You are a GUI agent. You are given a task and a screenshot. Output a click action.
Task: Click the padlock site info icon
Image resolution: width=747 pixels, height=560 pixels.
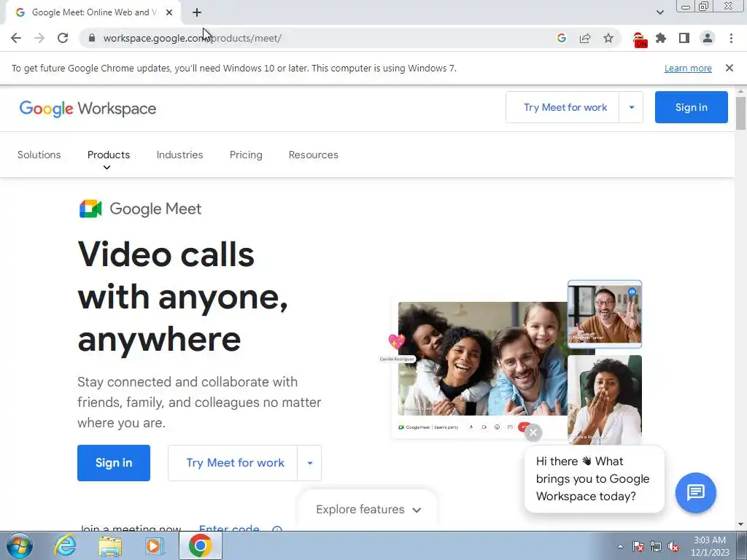[93, 38]
